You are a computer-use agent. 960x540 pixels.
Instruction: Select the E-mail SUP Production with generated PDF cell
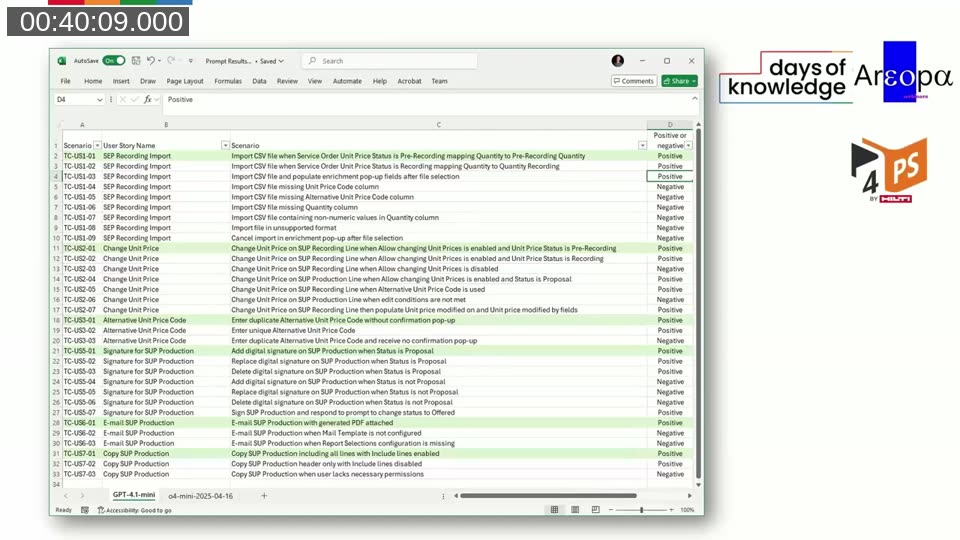(438, 423)
